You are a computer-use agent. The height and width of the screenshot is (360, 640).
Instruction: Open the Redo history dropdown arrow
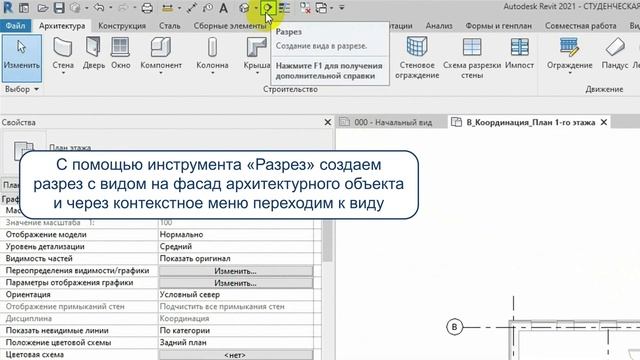coord(134,8)
